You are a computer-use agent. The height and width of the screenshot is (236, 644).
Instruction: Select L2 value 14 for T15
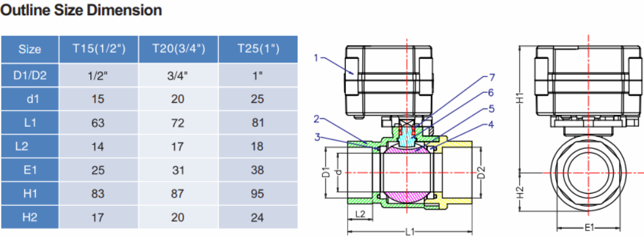click(98, 146)
